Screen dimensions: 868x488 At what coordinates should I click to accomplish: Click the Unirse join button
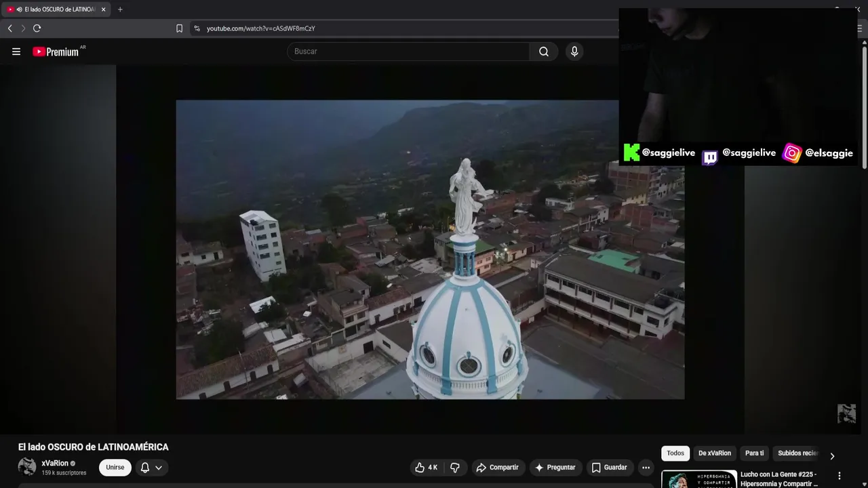pyautogui.click(x=115, y=468)
